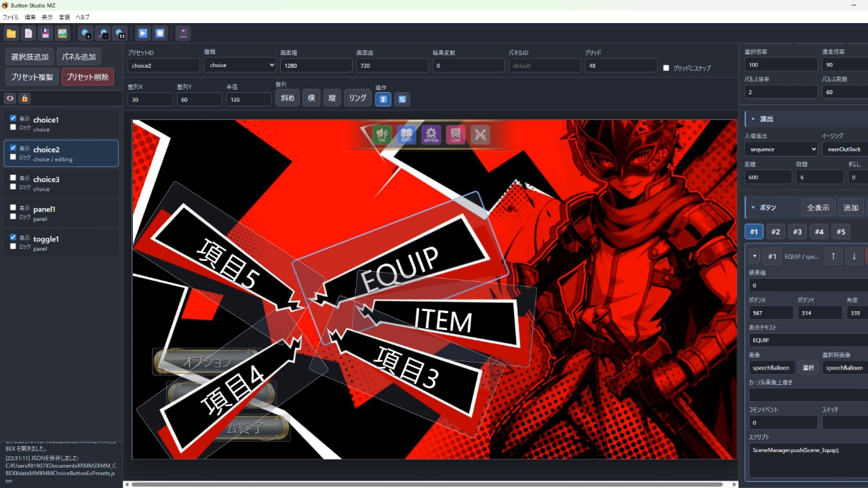Image resolution: width=868 pixels, height=488 pixels.
Task: Enable 表示 checkbox for panel1
Action: click(x=14, y=207)
